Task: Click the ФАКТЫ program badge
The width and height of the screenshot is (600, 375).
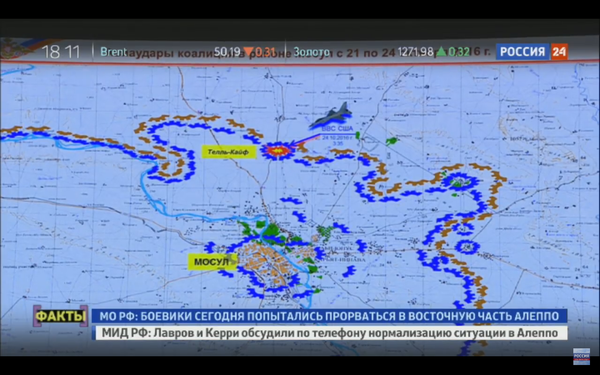Action: 60,316
